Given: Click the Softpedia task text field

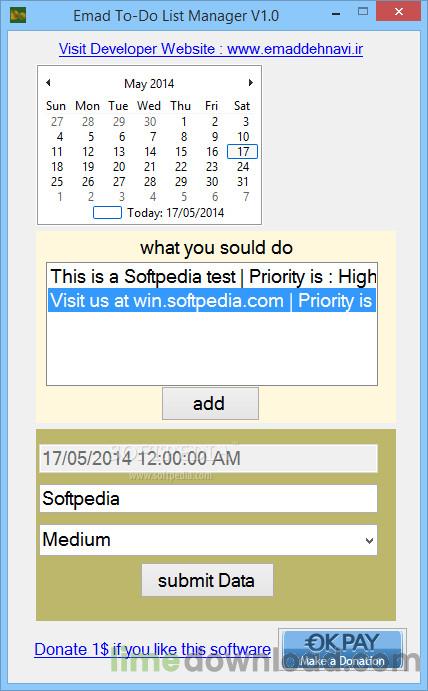Looking at the screenshot, I should coord(208,498).
